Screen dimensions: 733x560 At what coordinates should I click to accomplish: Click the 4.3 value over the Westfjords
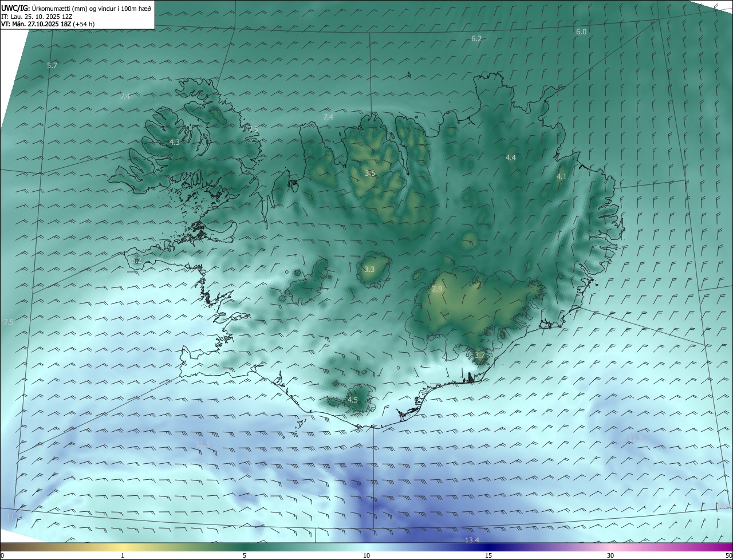click(x=174, y=142)
